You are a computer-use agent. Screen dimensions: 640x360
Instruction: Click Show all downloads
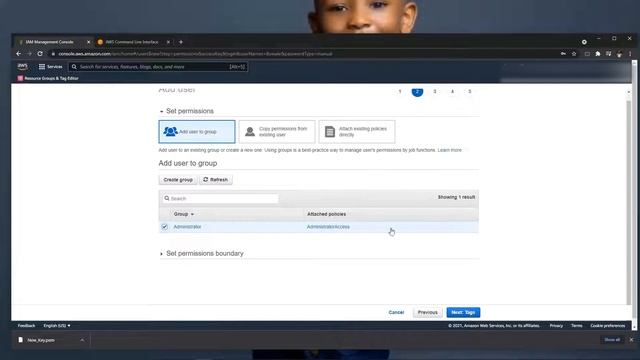coord(612,340)
